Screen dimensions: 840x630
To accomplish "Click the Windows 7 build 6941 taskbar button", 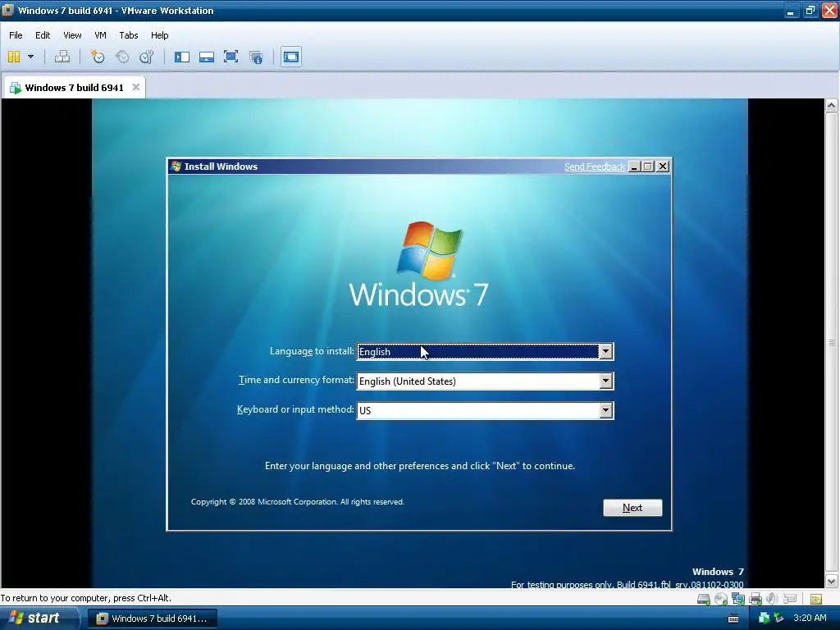I will point(152,619).
